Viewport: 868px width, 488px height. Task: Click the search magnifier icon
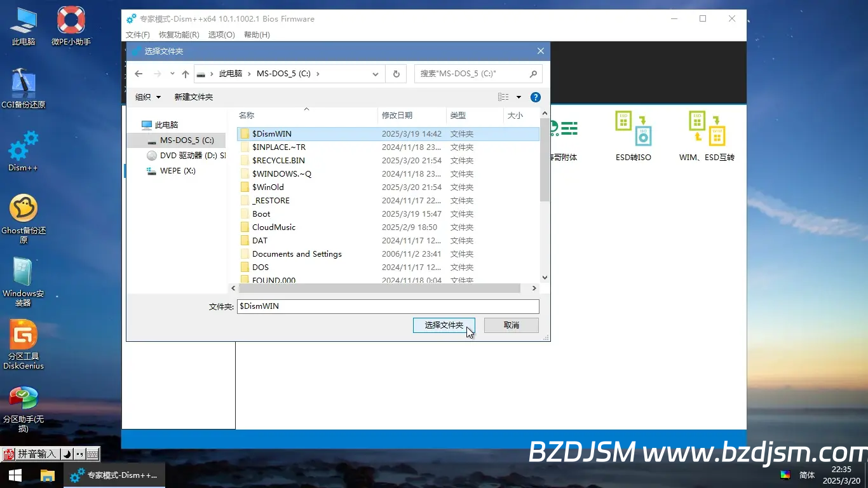pos(533,74)
